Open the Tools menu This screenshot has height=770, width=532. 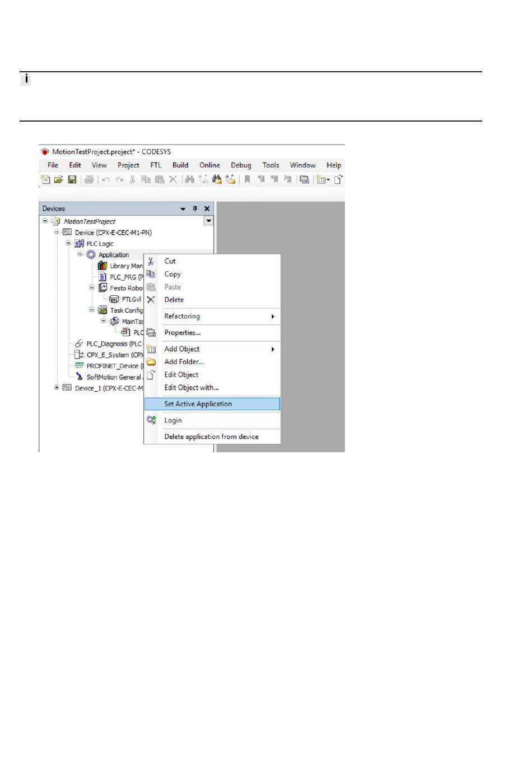click(270, 165)
